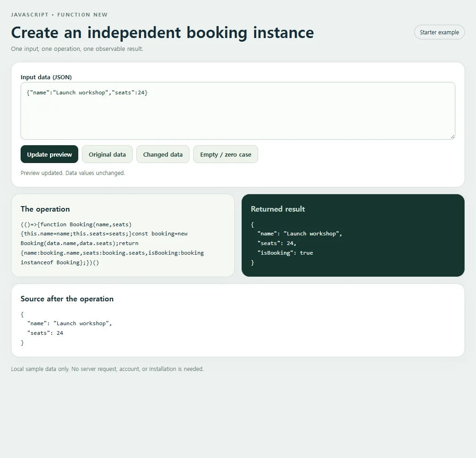
Task: Click the '"seats": 24,' line in Returned result
Action: (276, 243)
